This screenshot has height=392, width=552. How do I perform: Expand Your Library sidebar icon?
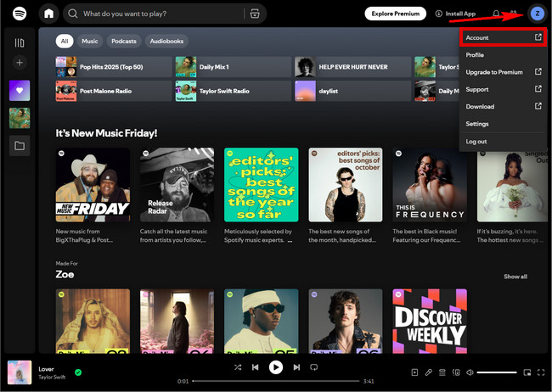pyautogui.click(x=20, y=43)
